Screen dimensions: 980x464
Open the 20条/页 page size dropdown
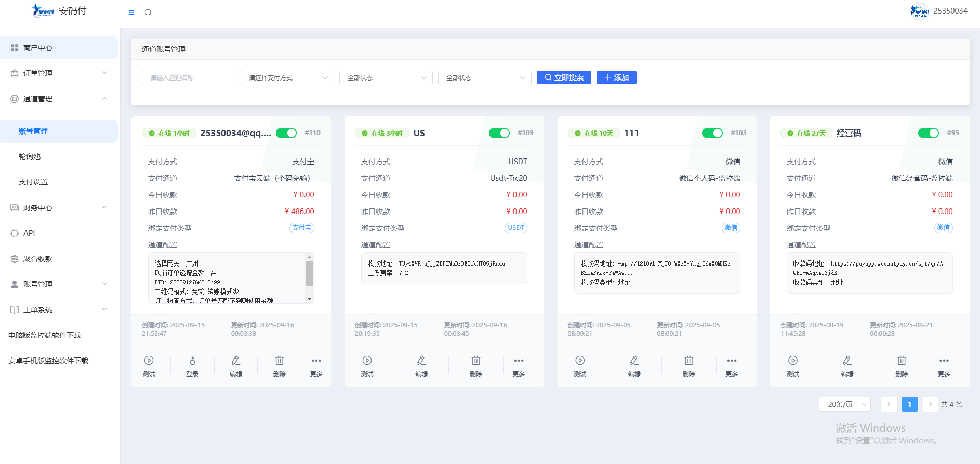[x=845, y=404]
